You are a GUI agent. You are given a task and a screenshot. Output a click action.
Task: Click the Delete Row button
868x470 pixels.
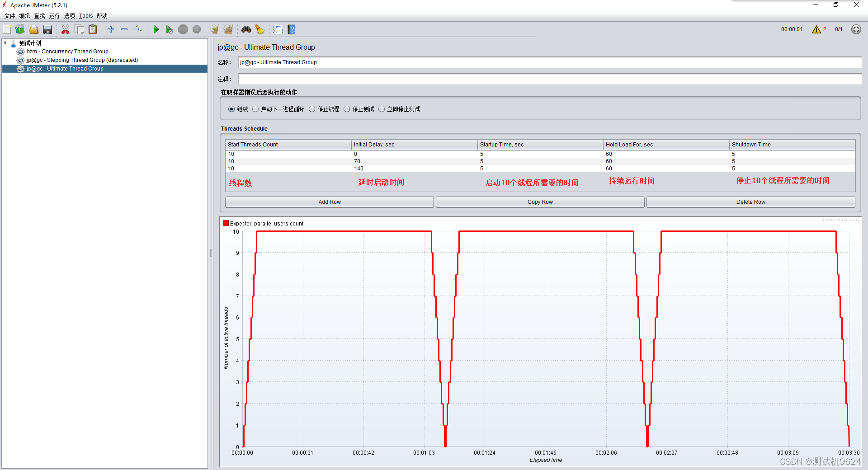pyautogui.click(x=751, y=202)
